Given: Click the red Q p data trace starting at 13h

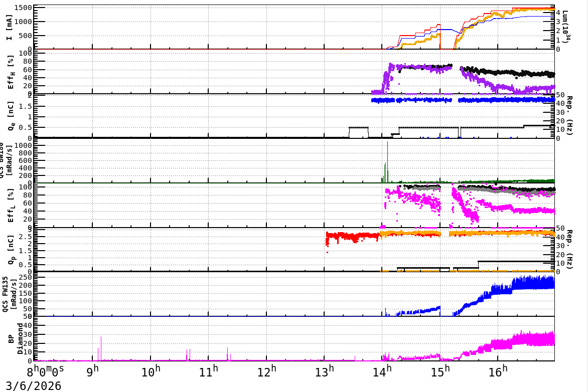Looking at the screenshot, I should coord(353,237).
